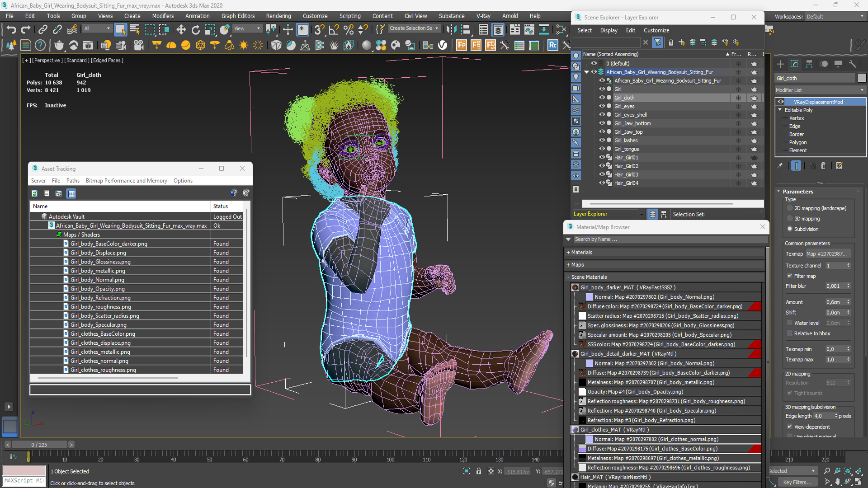Image resolution: width=868 pixels, height=488 pixels.
Task: Toggle visibility of Hair_Girl01
Action: click(x=602, y=157)
